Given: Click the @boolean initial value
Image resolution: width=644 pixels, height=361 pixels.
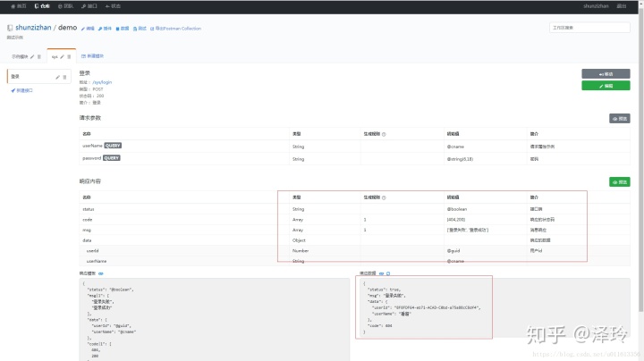Looking at the screenshot, I should pyautogui.click(x=457, y=209).
